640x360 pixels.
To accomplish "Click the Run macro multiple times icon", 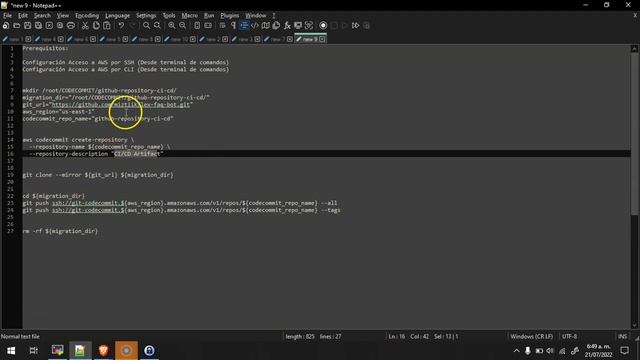I will point(356,25).
